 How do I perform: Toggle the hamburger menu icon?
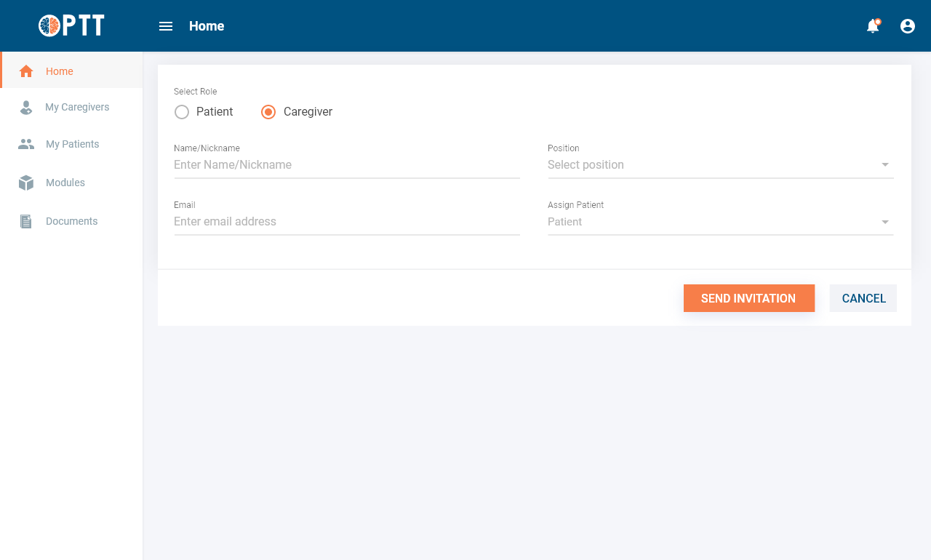[x=166, y=26]
